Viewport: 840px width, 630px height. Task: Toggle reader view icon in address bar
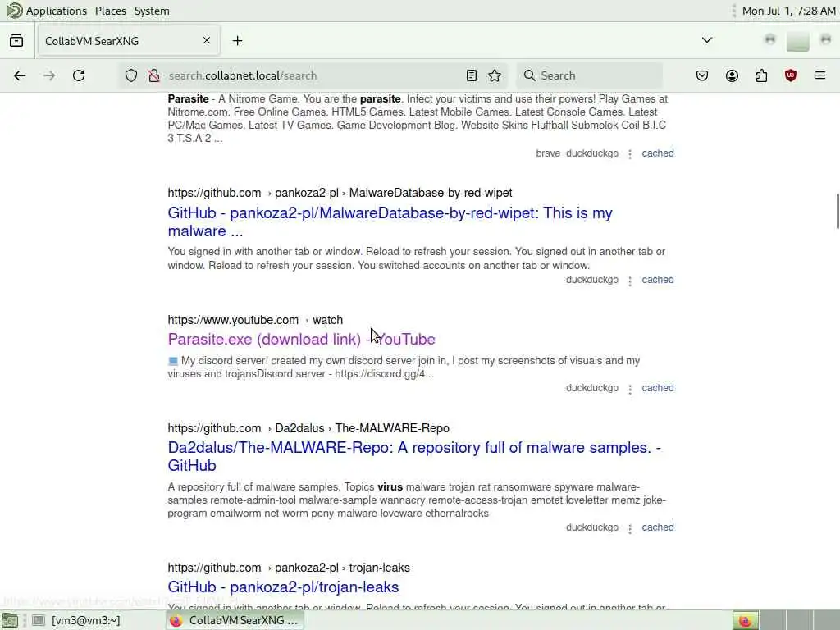[472, 75]
